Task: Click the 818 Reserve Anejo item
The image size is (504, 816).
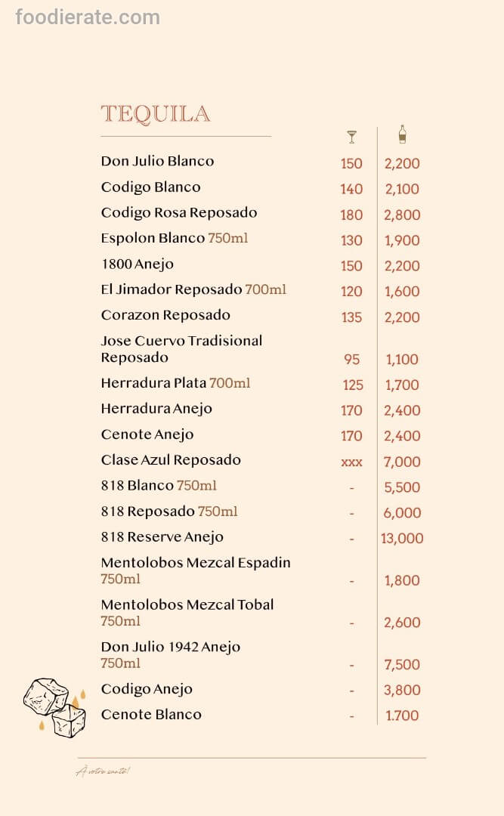Action: 162,536
